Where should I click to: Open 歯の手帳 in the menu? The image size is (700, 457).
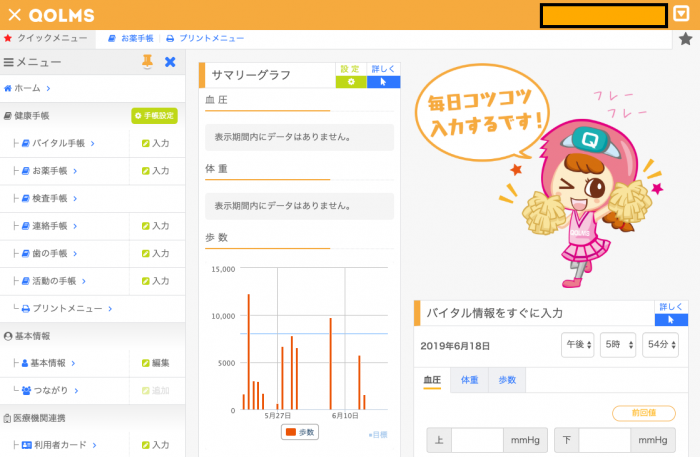coord(50,253)
